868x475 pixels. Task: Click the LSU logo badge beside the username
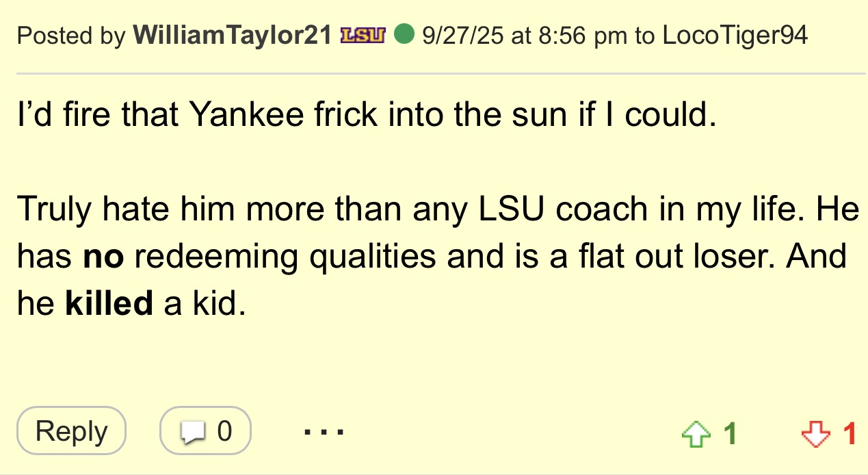point(363,35)
